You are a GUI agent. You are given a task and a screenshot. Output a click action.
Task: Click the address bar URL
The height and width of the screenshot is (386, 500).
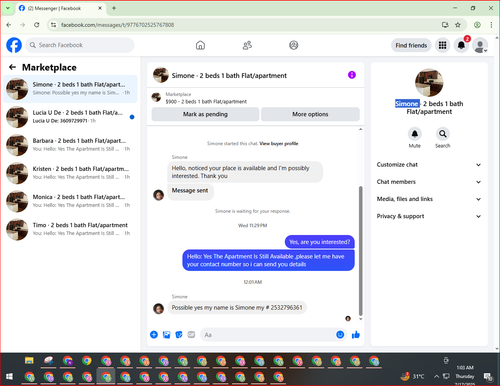pos(117,25)
